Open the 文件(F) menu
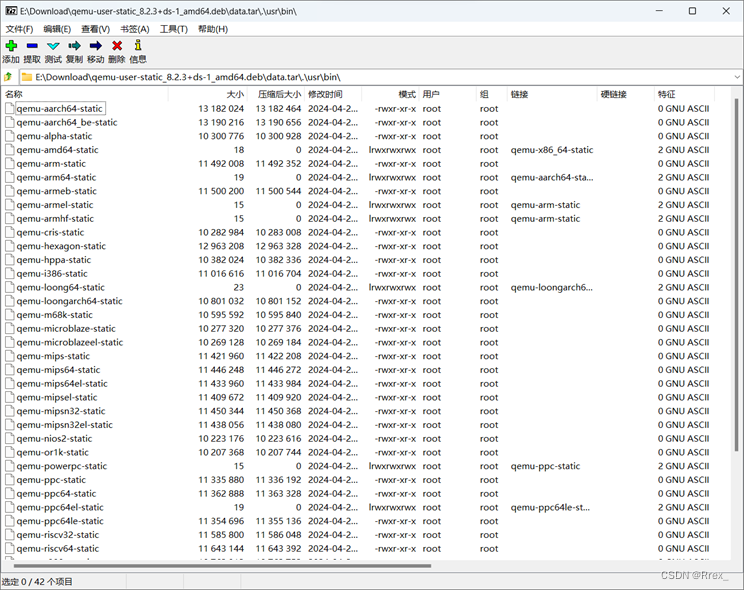Screen dimensions: 744x590 coord(19,29)
